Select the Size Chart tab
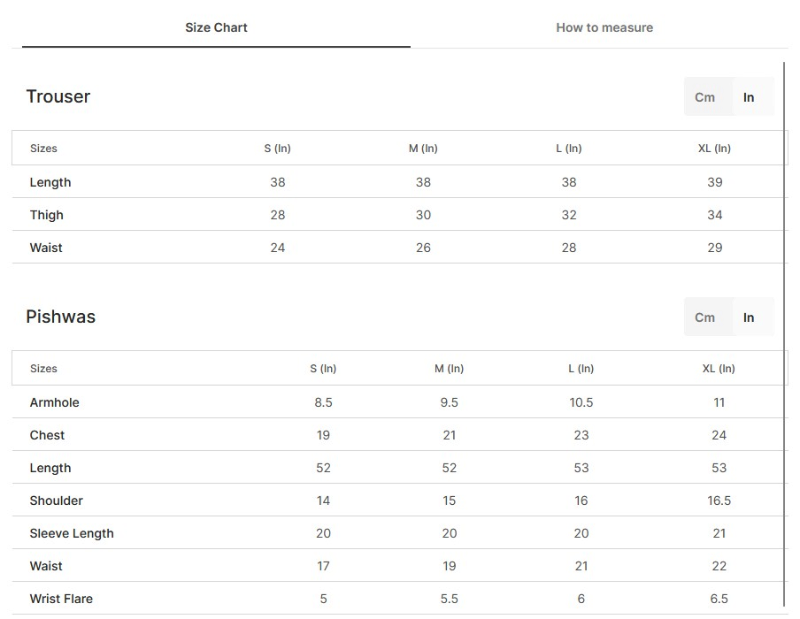This screenshot has width=800, height=619. [216, 28]
